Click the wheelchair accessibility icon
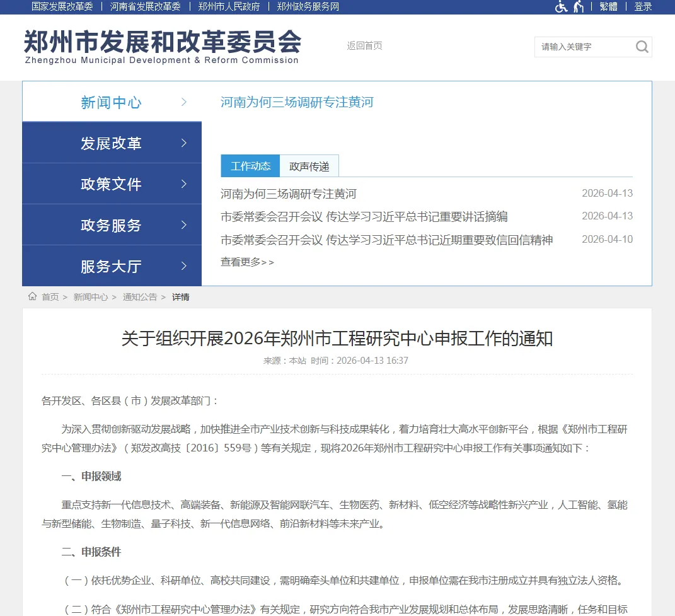 click(x=561, y=6)
